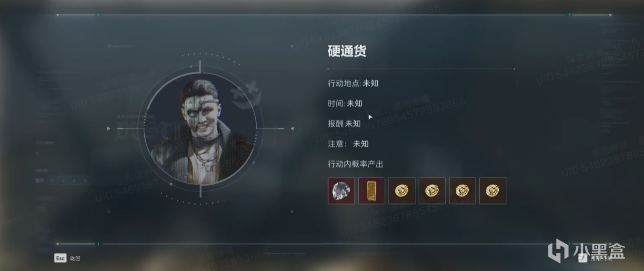The image size is (644, 271).
Task: Select the 注意: 未知 line
Action: 348,144
